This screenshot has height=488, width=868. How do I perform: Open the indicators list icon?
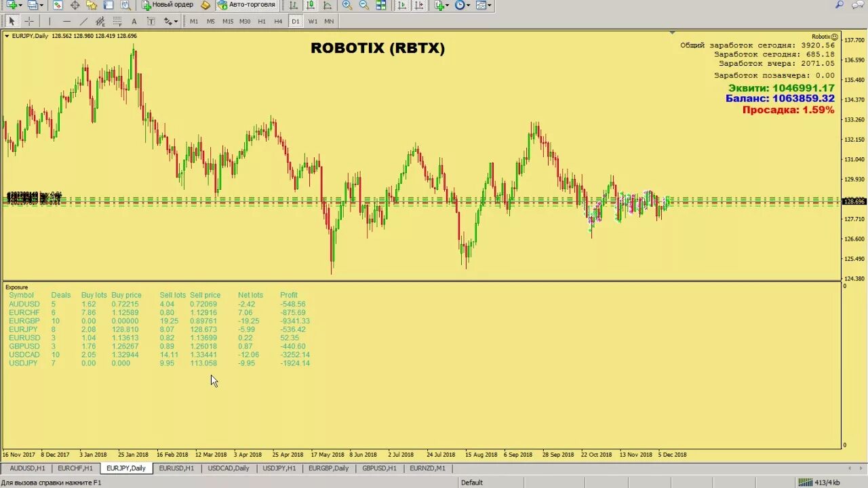click(440, 5)
